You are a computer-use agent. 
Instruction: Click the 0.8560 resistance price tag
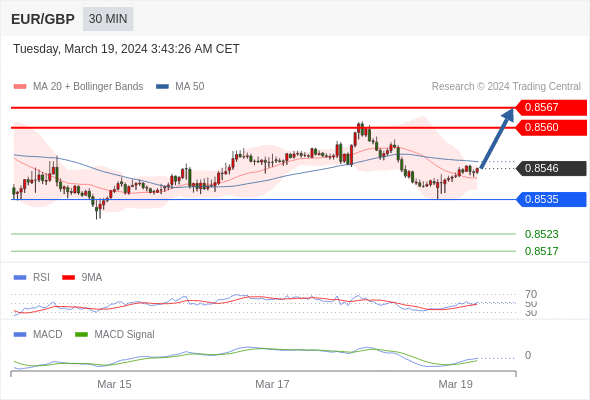tap(551, 128)
